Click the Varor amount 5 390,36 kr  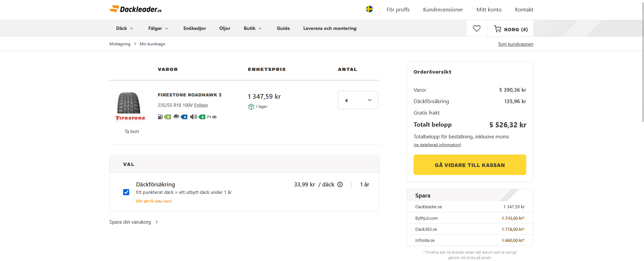tap(512, 90)
